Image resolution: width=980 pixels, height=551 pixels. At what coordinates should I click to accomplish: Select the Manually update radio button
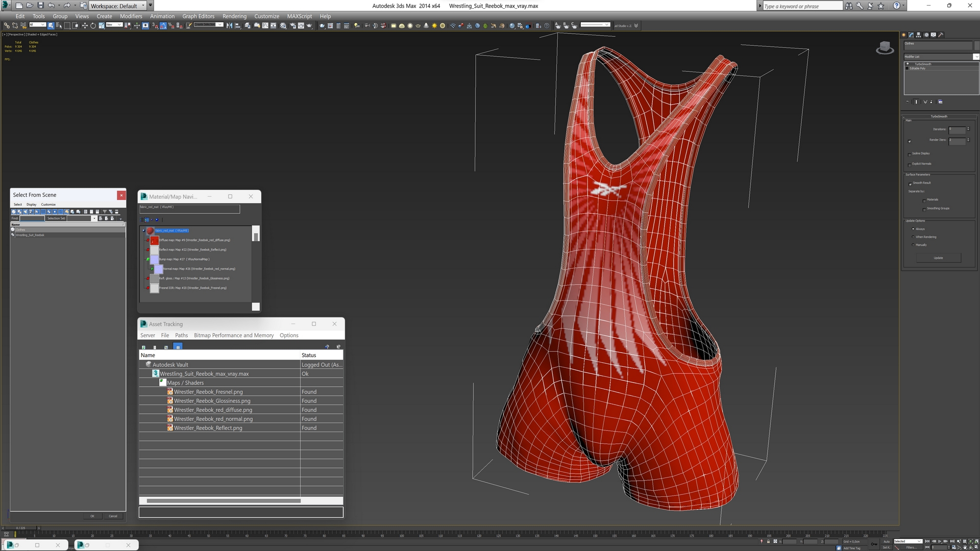pos(913,245)
